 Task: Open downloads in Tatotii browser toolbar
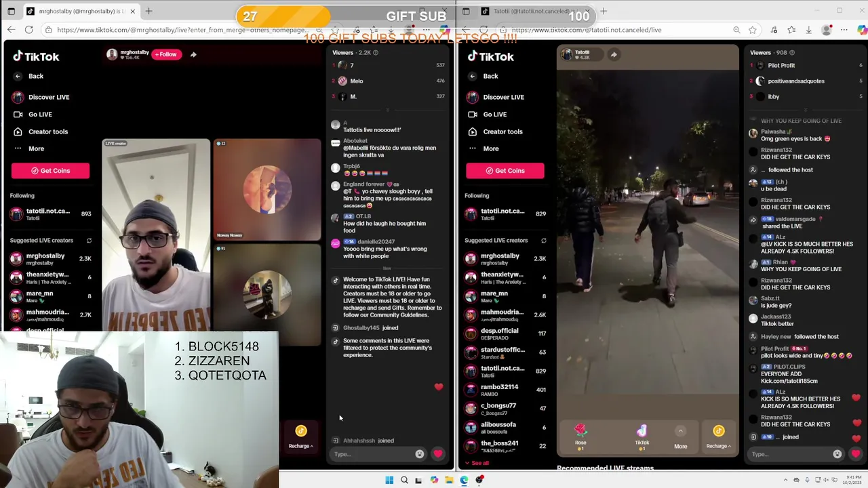(x=808, y=30)
